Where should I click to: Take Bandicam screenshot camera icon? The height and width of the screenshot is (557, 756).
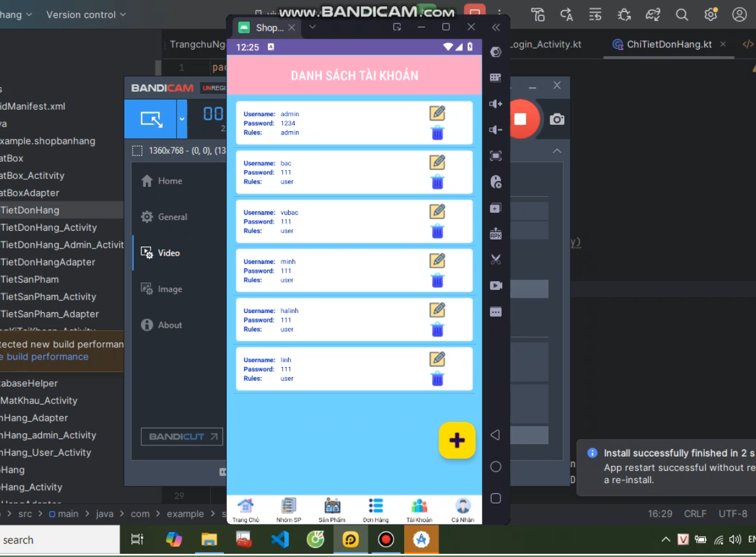pos(557,119)
